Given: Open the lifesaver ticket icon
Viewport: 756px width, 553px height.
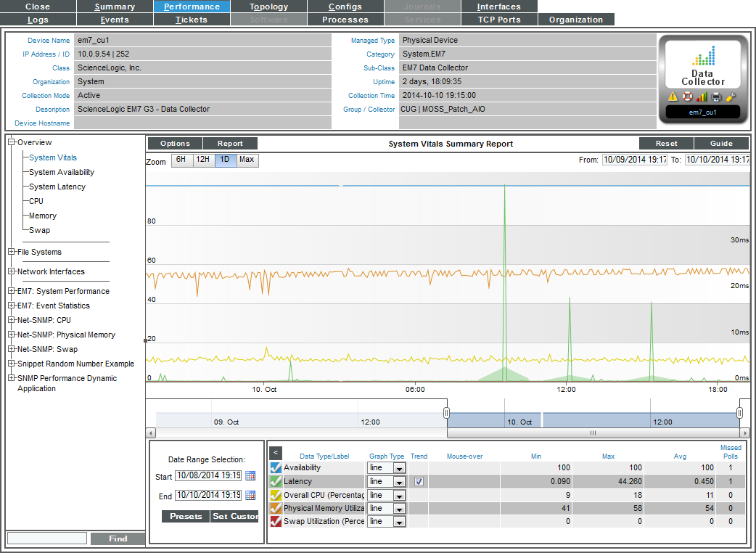Looking at the screenshot, I should 688,97.
